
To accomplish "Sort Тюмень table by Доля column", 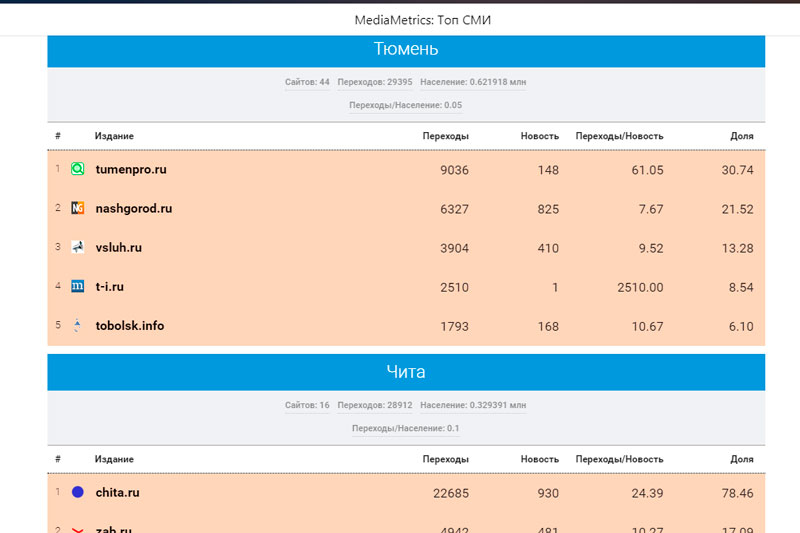I will click(x=741, y=136).
